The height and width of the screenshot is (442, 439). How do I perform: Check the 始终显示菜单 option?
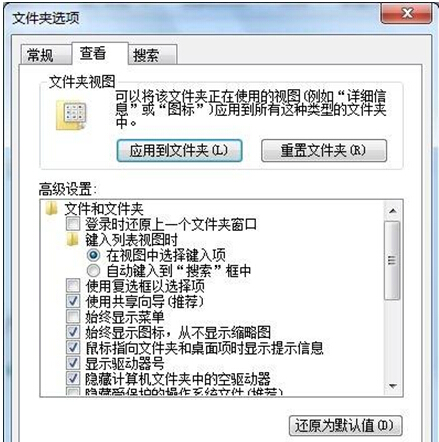coord(73,317)
